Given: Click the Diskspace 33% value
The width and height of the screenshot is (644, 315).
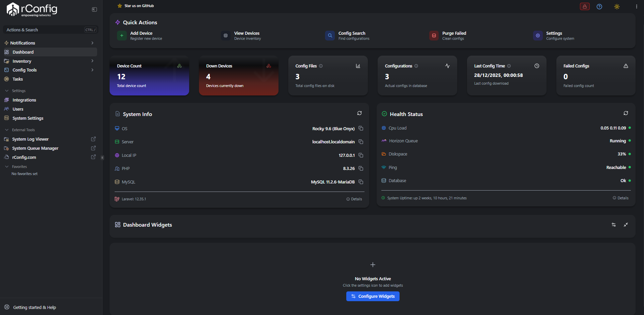Looking at the screenshot, I should [x=622, y=154].
